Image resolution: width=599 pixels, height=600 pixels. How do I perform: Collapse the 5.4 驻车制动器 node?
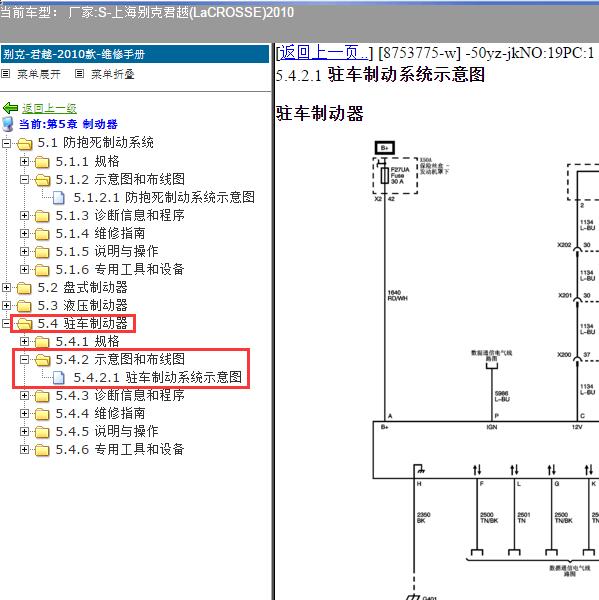(7, 323)
